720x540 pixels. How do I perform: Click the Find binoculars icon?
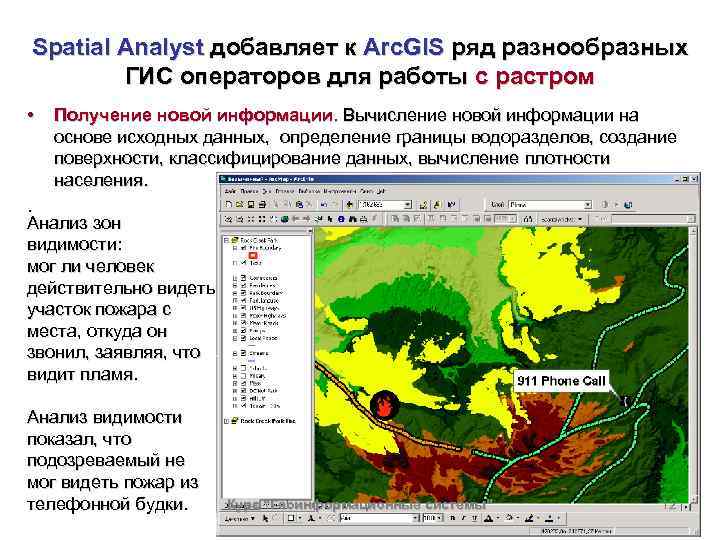point(353,219)
